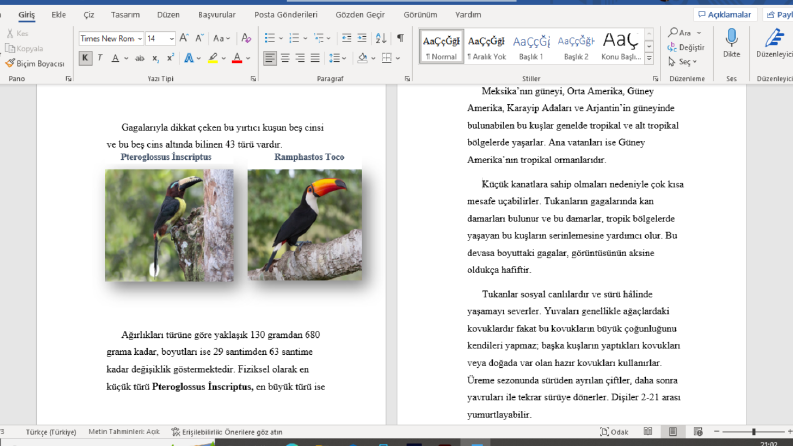Screen dimensions: 793x446
Task: Toggle Bold (K) formatting
Action: (85, 58)
